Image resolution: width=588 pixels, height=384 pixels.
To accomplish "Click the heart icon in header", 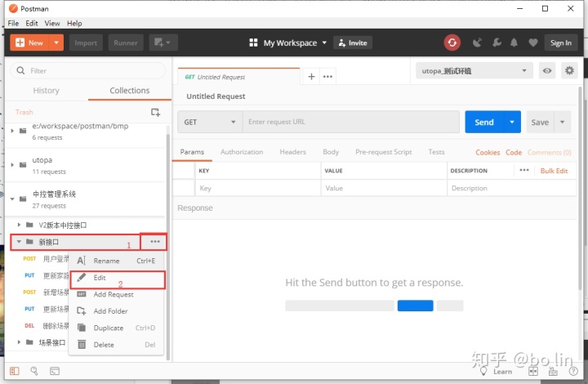I will coord(532,42).
